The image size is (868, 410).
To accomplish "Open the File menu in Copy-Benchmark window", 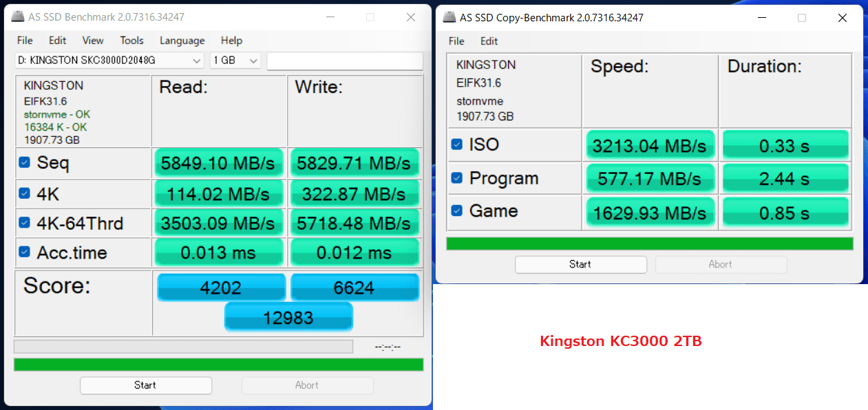I will [456, 41].
